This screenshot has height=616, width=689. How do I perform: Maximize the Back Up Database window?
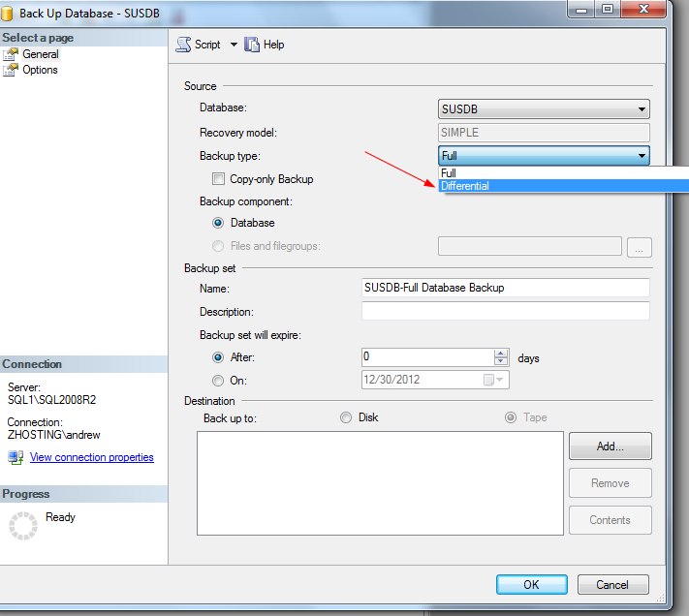pyautogui.click(x=608, y=10)
